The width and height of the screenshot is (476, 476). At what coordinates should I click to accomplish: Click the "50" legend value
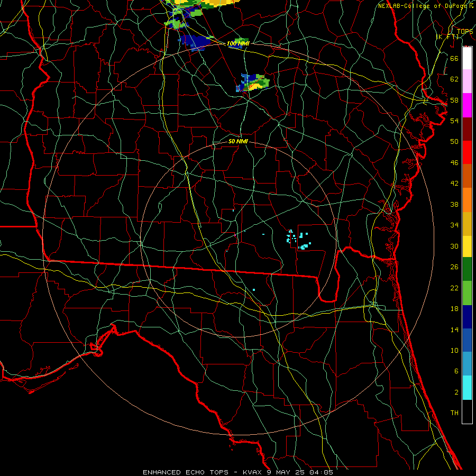tap(454, 142)
